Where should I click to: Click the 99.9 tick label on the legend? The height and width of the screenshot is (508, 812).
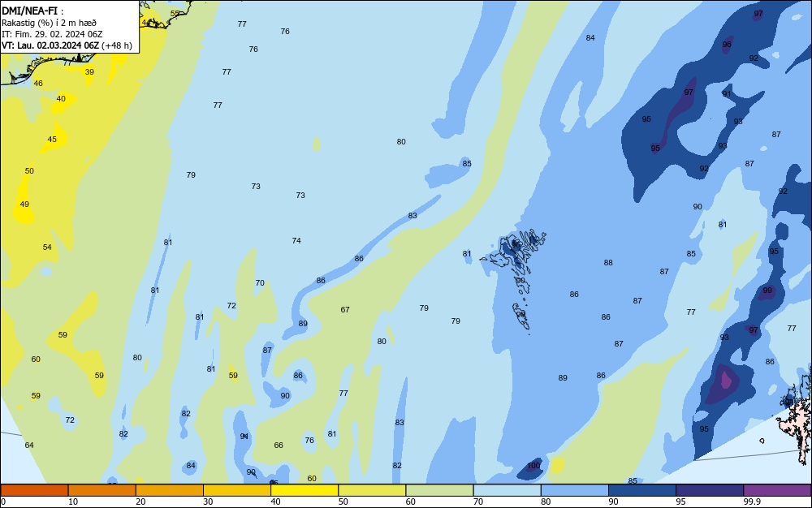pyautogui.click(x=751, y=502)
